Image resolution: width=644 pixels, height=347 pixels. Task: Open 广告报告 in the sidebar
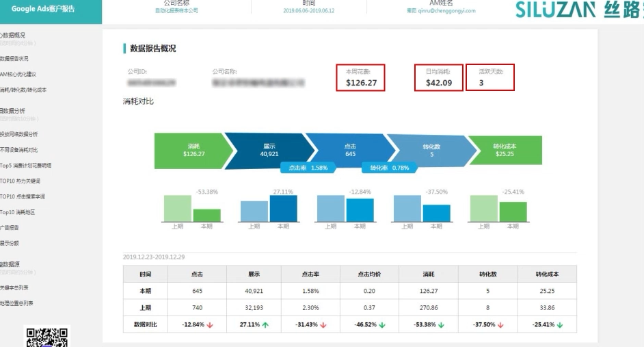click(10, 227)
